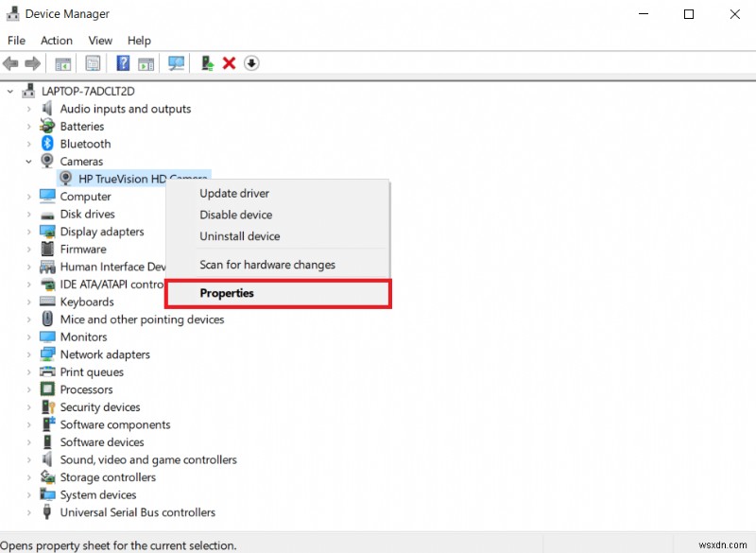Click the Audio inputs and outputs speaker icon
Image resolution: width=756 pixels, height=553 pixels.
pyautogui.click(x=46, y=109)
